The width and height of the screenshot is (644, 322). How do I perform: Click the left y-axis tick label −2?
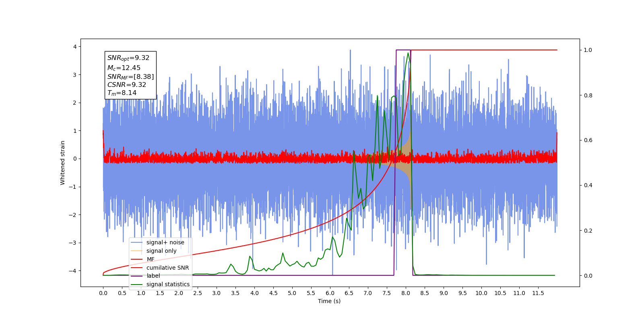[72, 215]
